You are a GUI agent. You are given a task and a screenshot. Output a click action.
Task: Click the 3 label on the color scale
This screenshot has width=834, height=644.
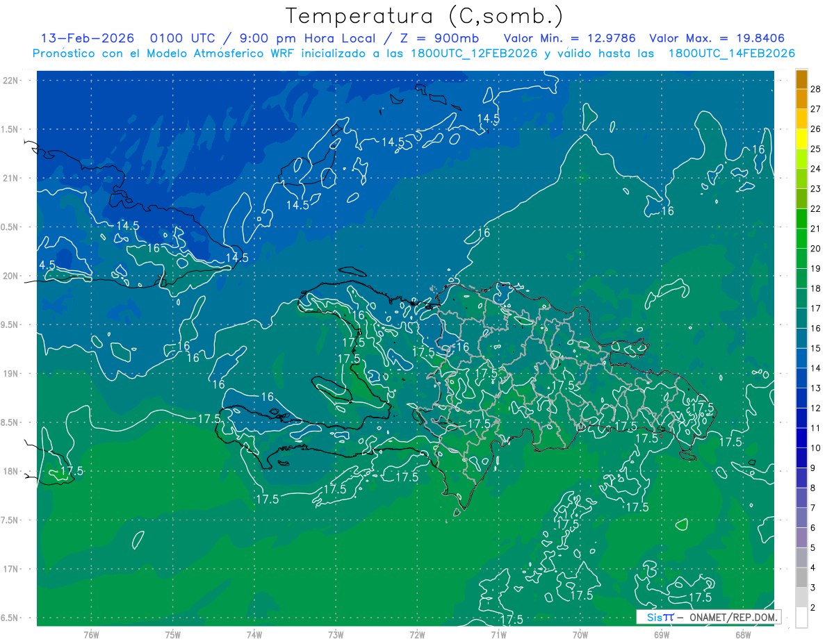[x=813, y=588]
